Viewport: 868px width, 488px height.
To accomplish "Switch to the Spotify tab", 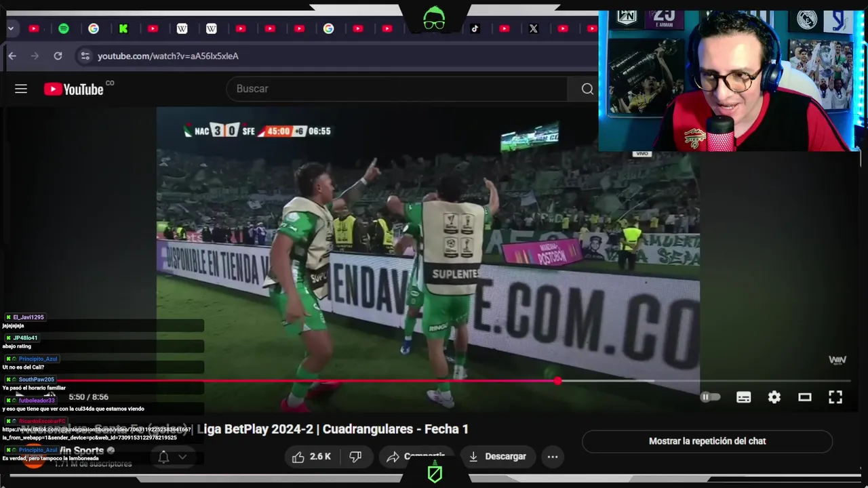I will [64, 28].
